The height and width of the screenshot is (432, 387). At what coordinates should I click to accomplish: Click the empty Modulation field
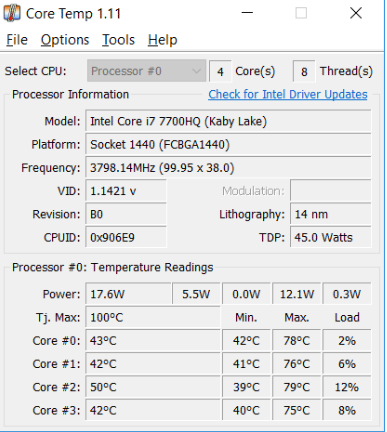pos(331,191)
